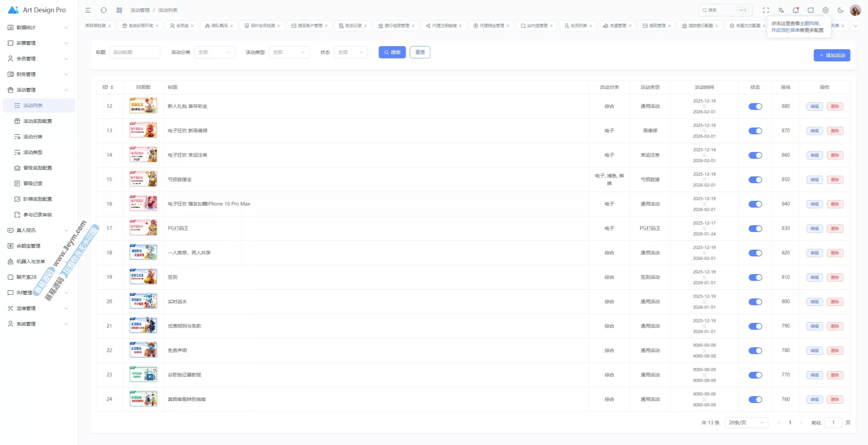The image size is (868, 445).
Task: Open the 活动分类 filter dropdown
Action: [214, 52]
